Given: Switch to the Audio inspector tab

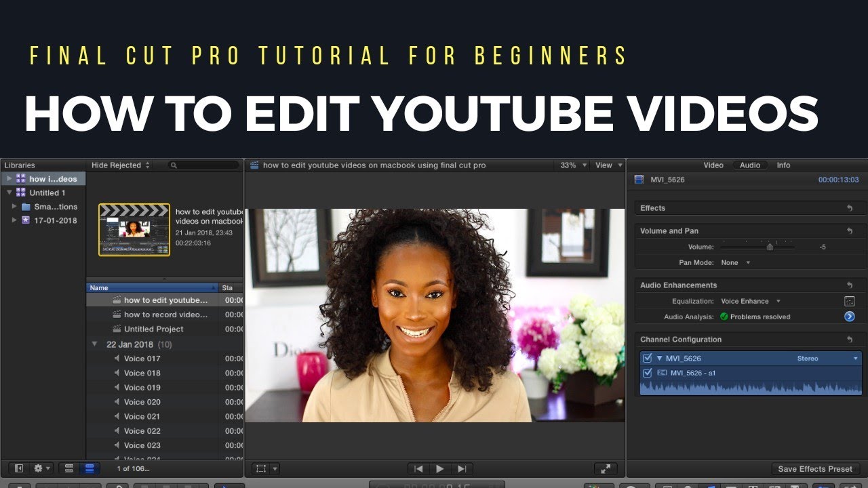Looking at the screenshot, I should (749, 165).
